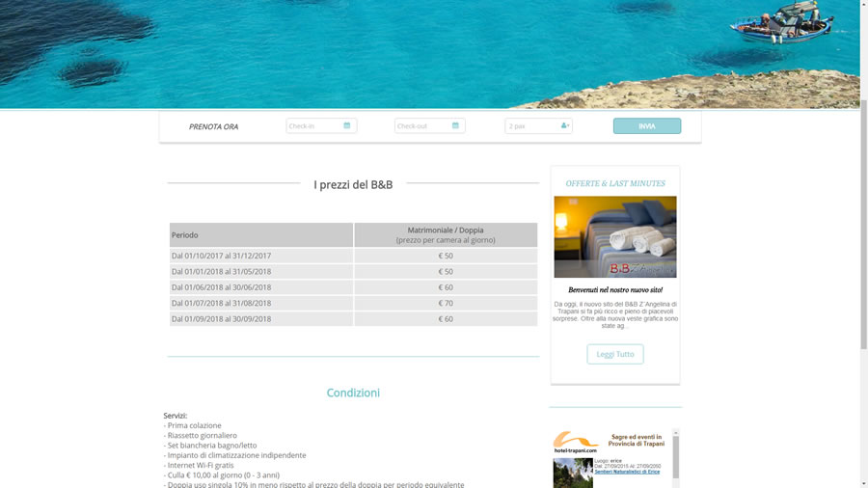Click the '- Internet Wi-Fi gratis' line
Viewport: 868px width, 488px height.
coord(199,465)
